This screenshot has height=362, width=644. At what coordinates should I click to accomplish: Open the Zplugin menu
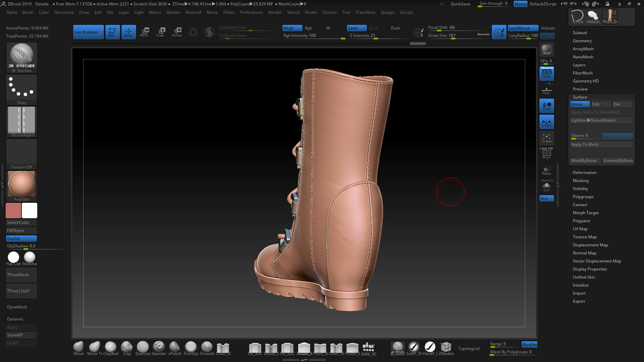[387, 12]
